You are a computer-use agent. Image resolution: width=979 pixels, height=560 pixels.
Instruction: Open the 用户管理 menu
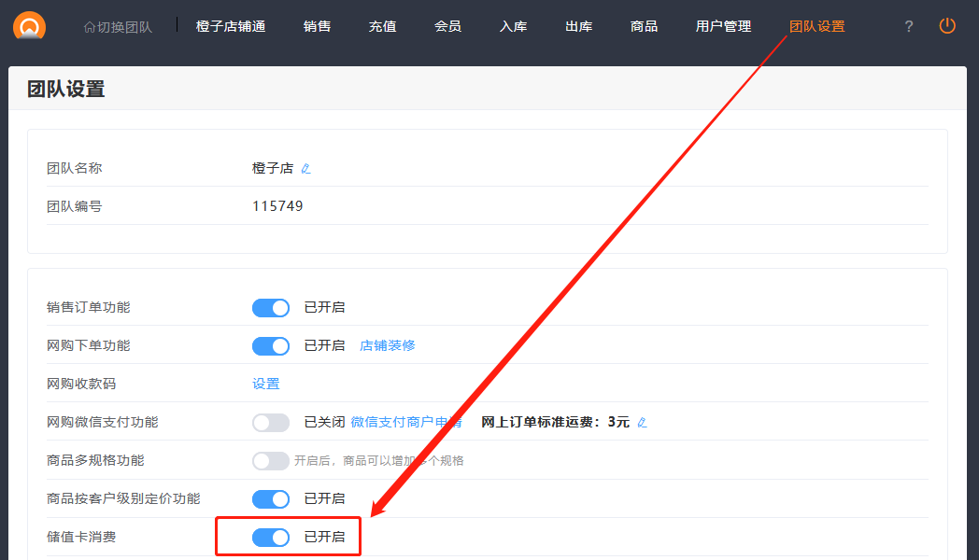point(723,27)
